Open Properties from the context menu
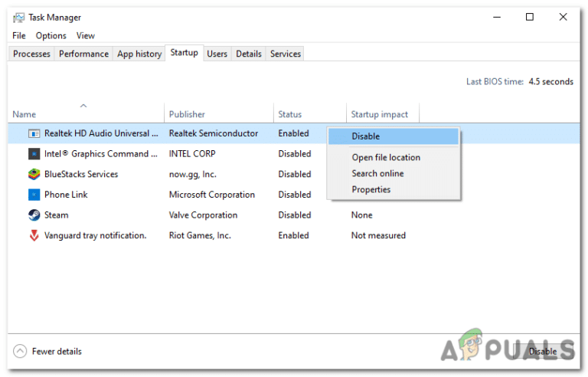588x377 pixels. pyautogui.click(x=371, y=189)
